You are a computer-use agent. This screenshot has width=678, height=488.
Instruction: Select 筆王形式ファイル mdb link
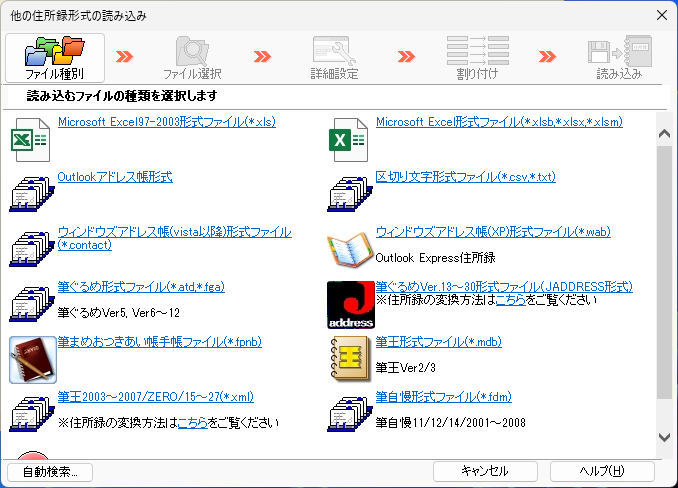click(438, 341)
